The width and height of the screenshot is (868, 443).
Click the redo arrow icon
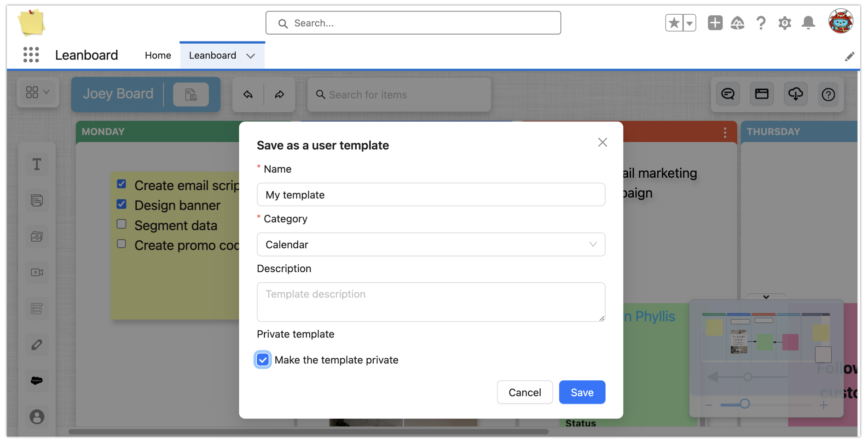click(x=279, y=94)
